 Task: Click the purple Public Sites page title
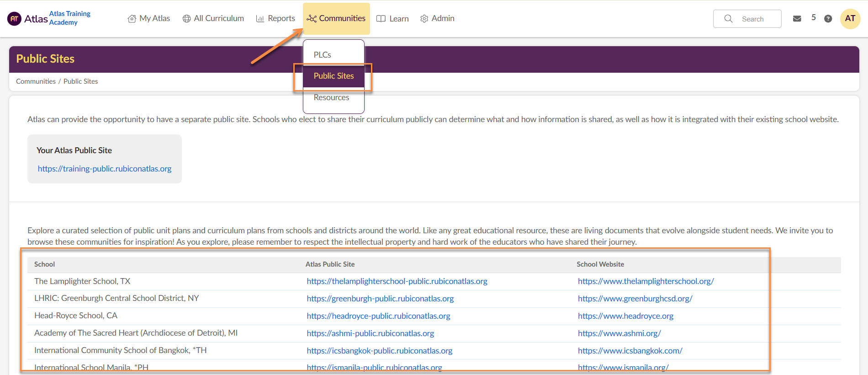click(45, 59)
